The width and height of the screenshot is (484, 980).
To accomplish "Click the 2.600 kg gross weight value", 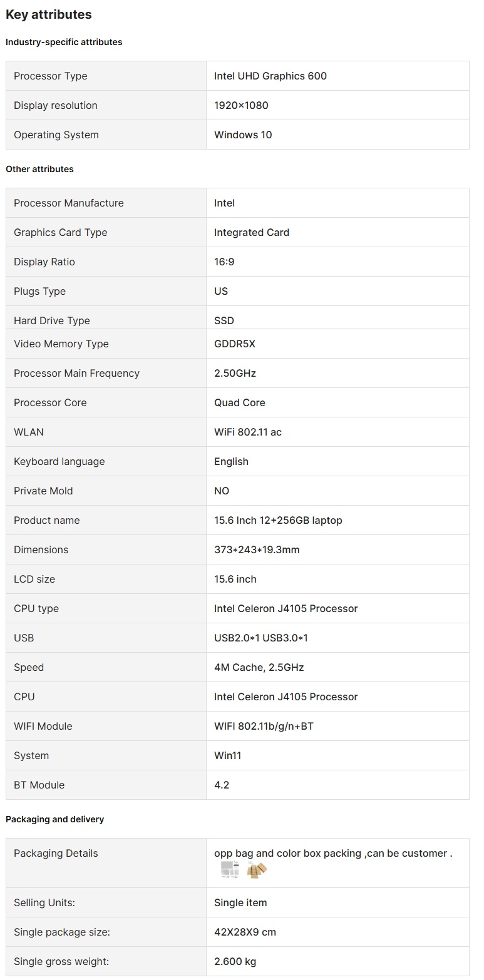I will 235,961.
